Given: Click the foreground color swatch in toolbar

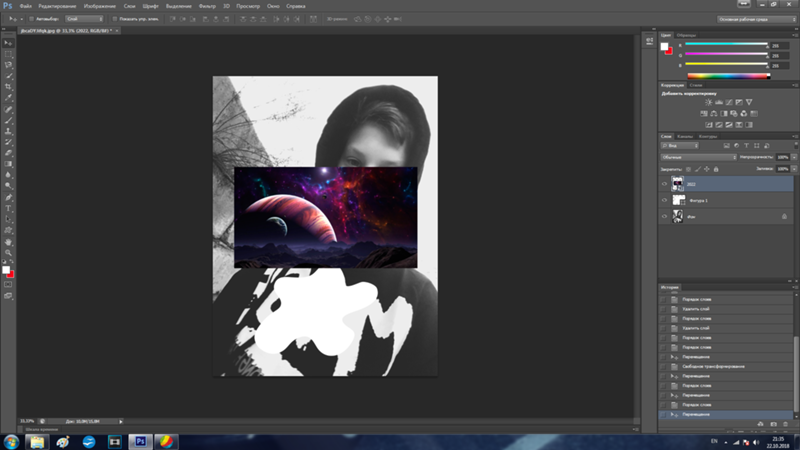Looking at the screenshot, I should coord(6,269).
